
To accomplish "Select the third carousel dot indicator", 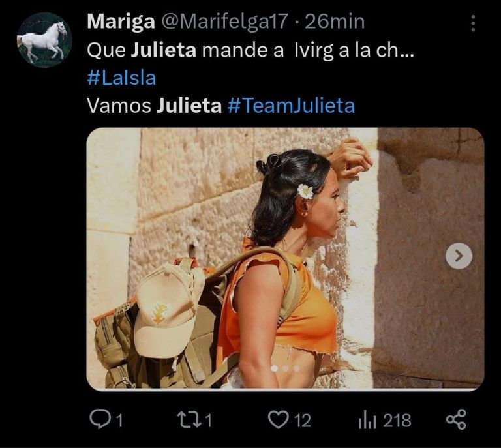I will coord(297,368).
